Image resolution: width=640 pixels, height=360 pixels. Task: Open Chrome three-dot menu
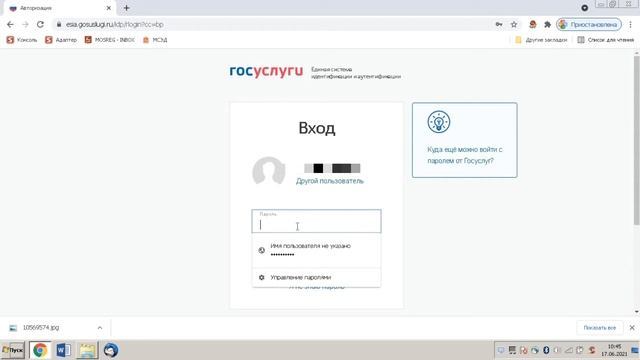(631, 24)
